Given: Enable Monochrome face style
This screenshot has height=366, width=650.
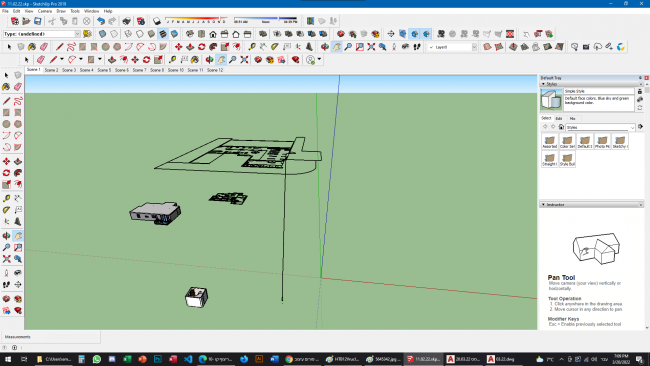Looking at the screenshot, I should (175, 34).
